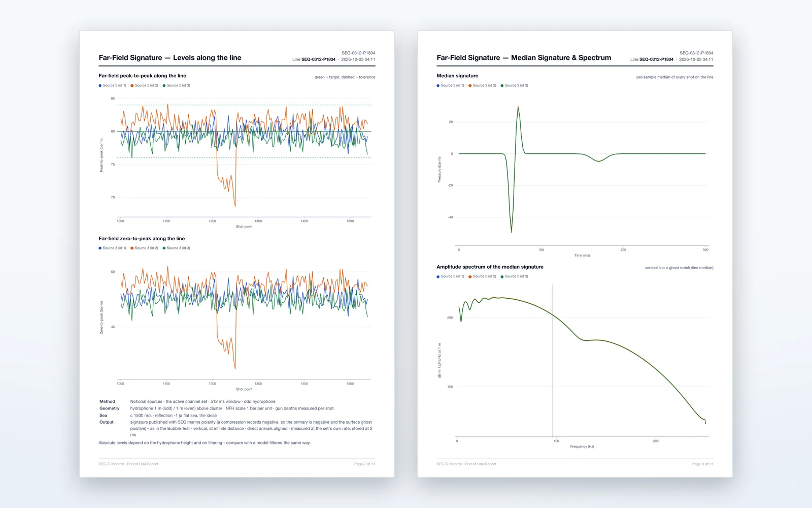Screen dimensions: 812x508
Task: Click the 'Source 3 (id 2)' label in the Amplitude spectrum legend
Action: point(485,276)
